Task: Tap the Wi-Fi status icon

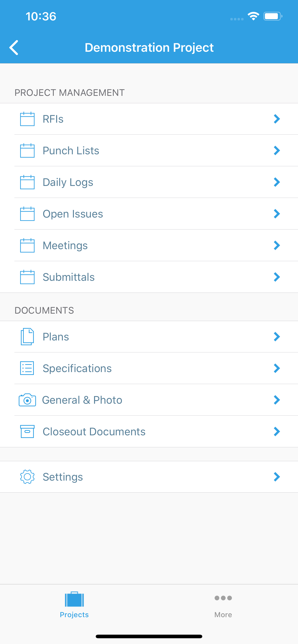Action: pyautogui.click(x=253, y=16)
